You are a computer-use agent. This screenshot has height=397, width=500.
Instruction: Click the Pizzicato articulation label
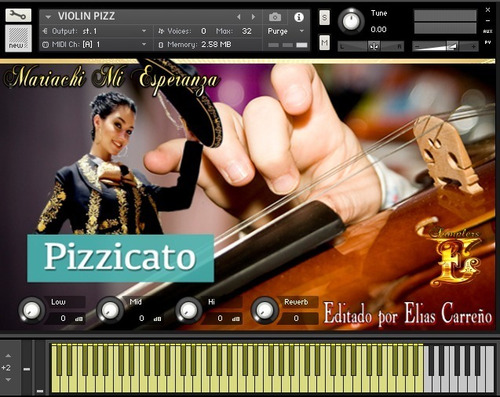click(120, 258)
